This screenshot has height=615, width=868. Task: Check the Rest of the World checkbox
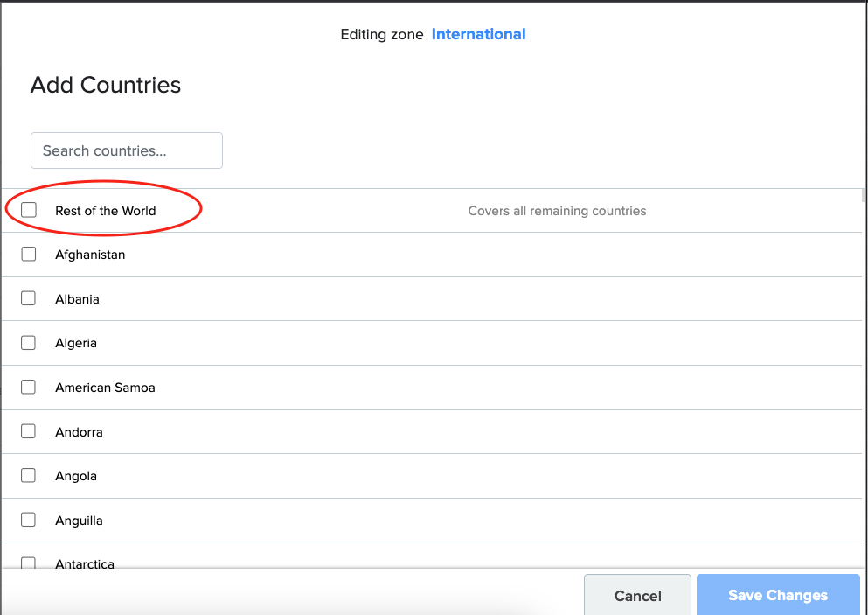click(29, 210)
